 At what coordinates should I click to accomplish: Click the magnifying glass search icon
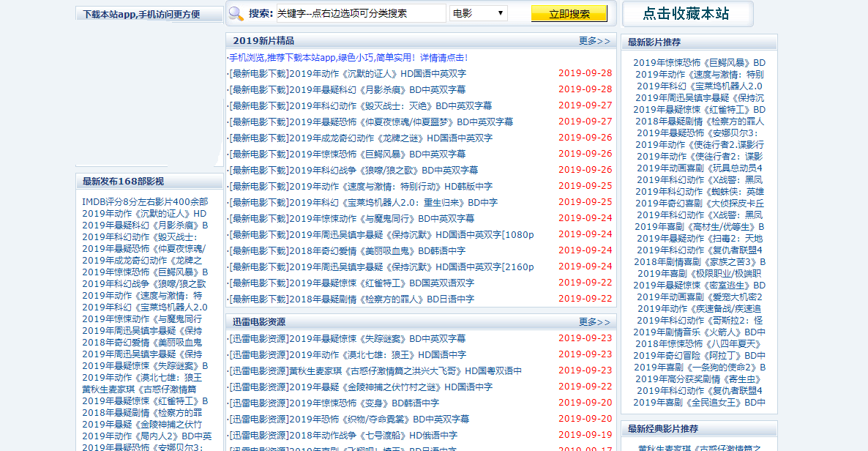click(236, 13)
